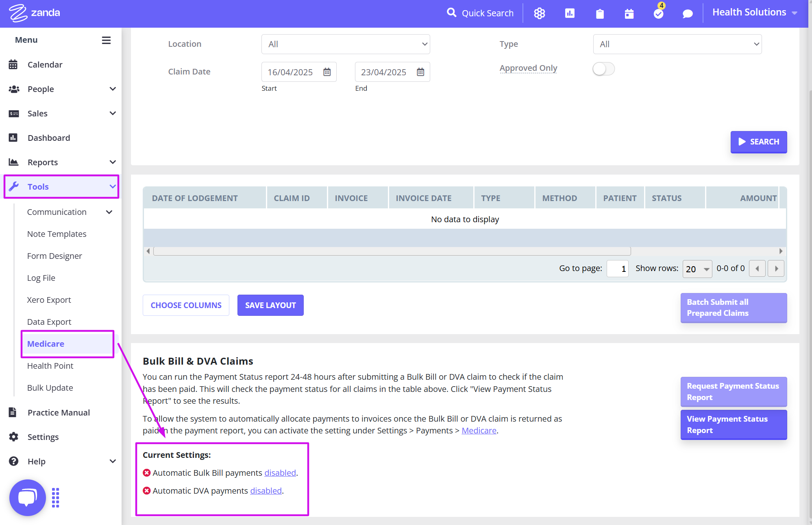Open the calendar icon in top bar
Viewport: 812px width, 525px height.
[x=629, y=13]
